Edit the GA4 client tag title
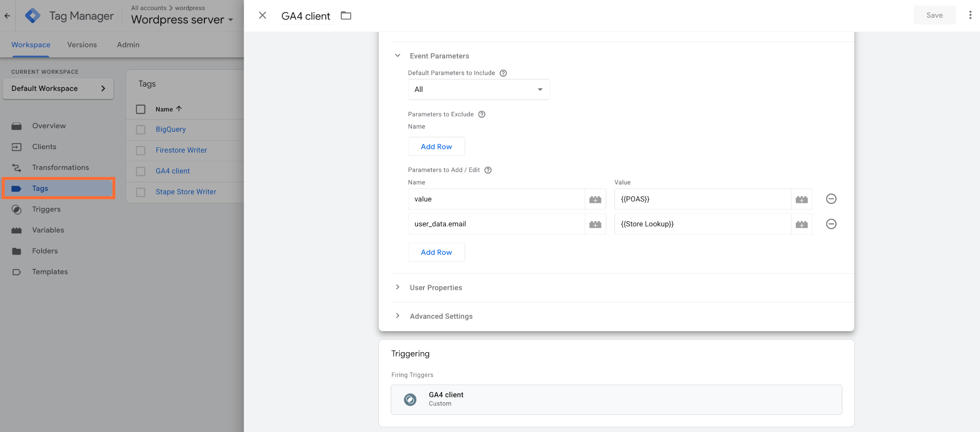The image size is (980, 432). click(x=306, y=16)
